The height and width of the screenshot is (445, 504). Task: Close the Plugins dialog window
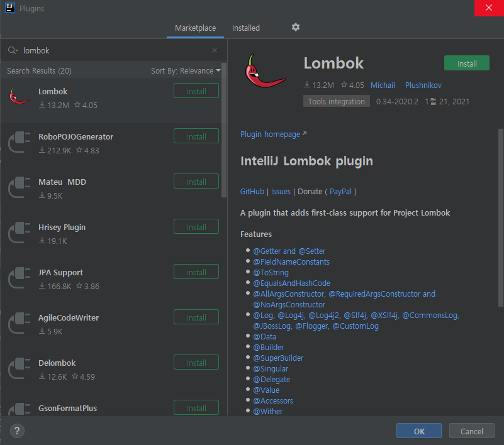tap(489, 8)
